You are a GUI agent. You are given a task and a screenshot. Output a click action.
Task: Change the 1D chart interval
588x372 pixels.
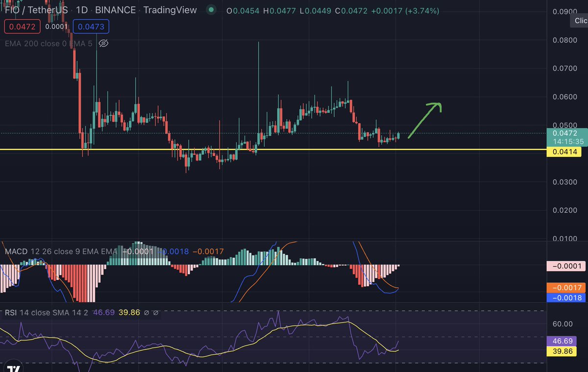[x=82, y=10]
